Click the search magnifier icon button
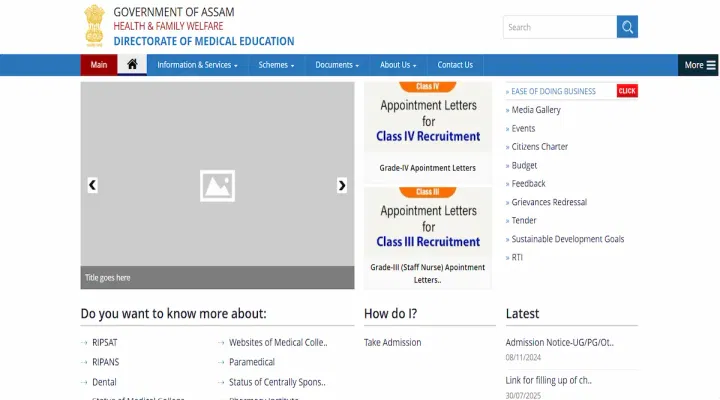This screenshot has width=720, height=400. pos(627,27)
